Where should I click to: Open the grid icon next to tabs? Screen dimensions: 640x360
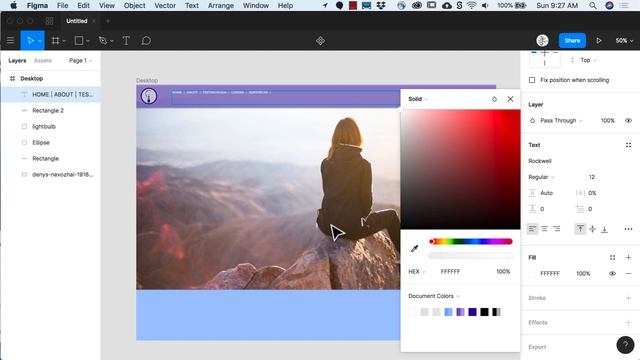click(x=49, y=21)
